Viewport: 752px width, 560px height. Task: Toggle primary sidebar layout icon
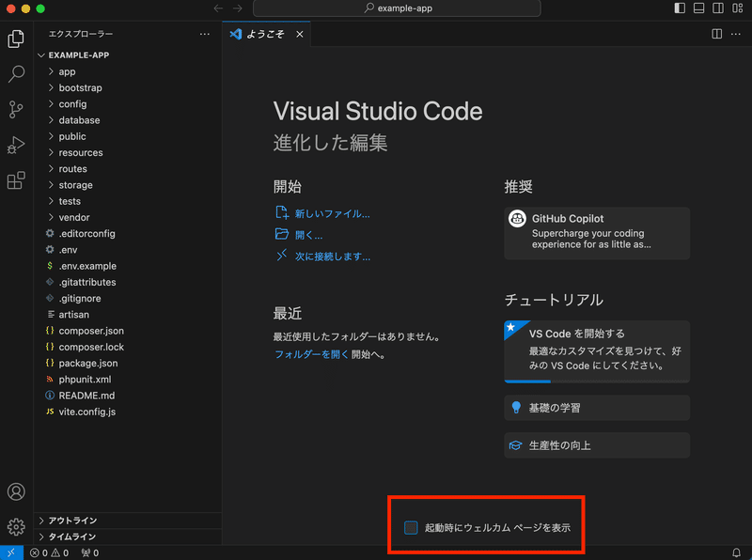click(x=680, y=8)
